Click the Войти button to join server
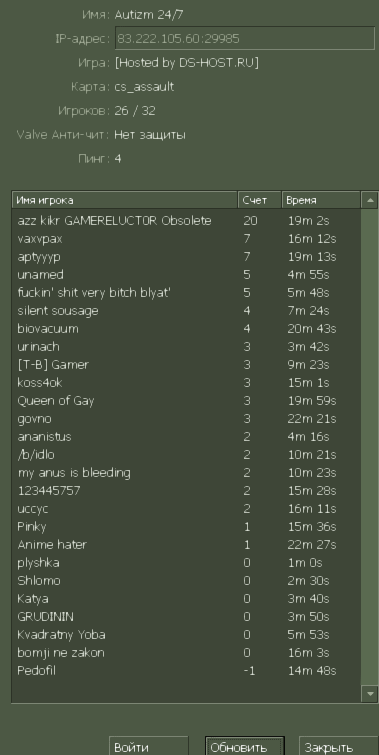 point(148,746)
